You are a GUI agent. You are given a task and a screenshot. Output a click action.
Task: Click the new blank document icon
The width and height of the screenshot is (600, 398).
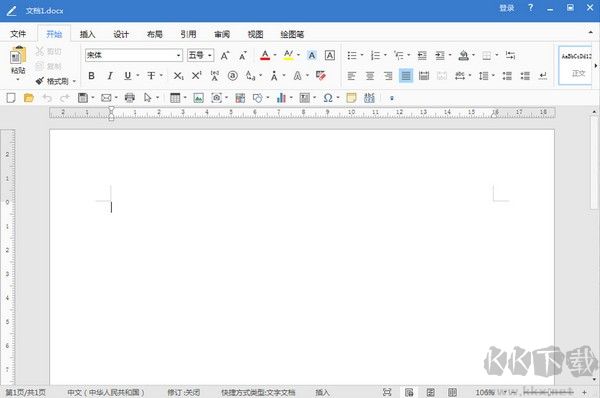[11, 98]
